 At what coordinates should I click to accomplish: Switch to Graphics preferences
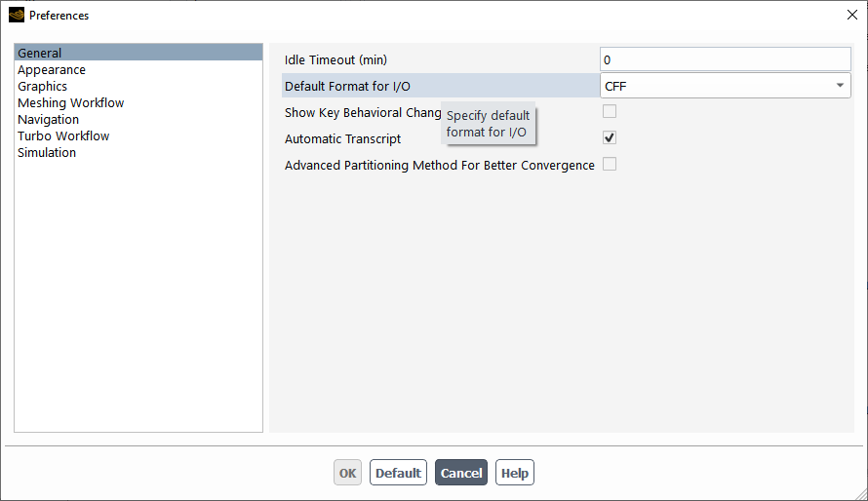click(42, 87)
